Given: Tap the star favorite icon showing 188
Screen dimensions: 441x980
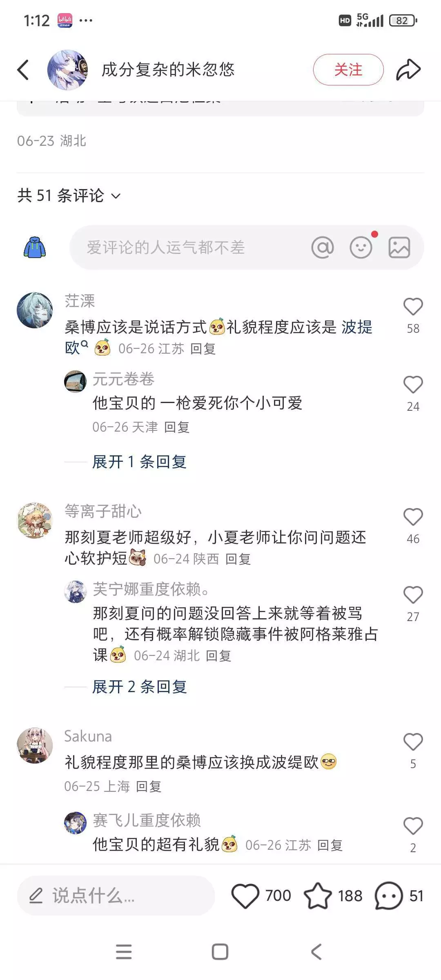Looking at the screenshot, I should (318, 895).
